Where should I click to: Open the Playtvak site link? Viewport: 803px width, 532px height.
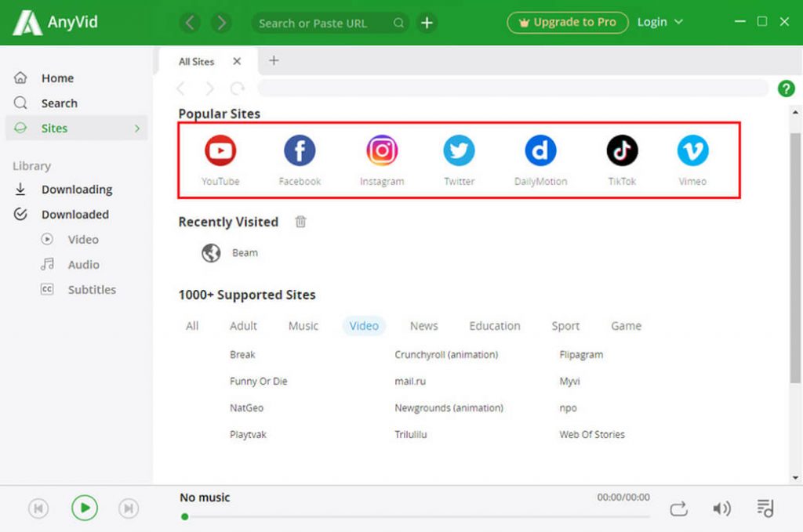(x=248, y=434)
